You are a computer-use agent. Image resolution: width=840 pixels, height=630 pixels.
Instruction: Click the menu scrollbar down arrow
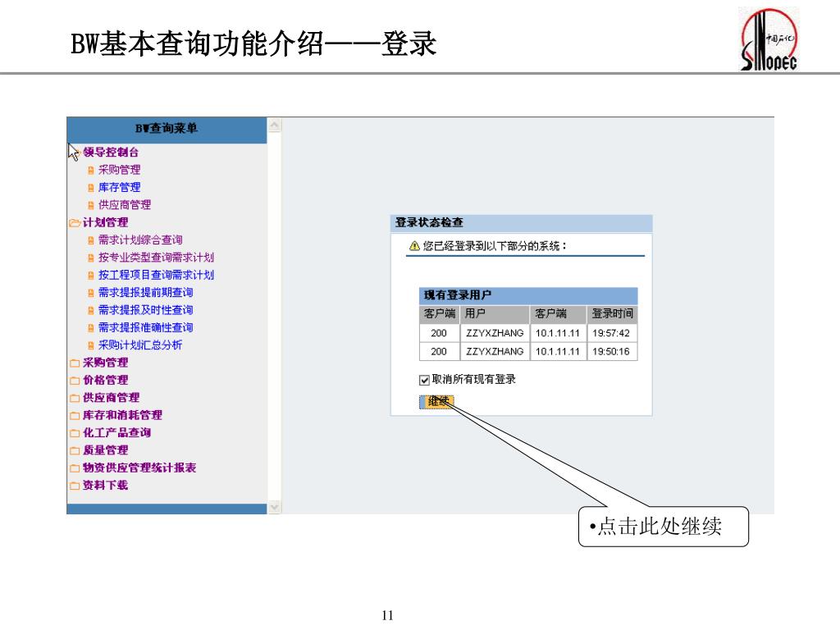[274, 507]
